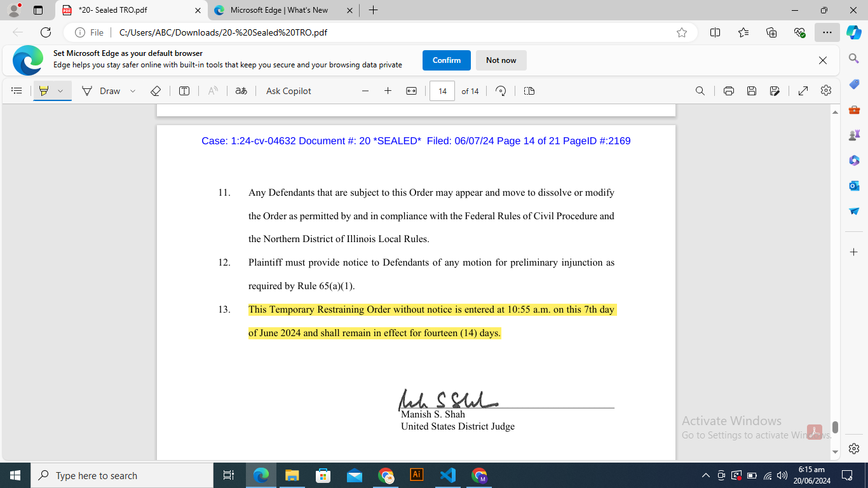Image resolution: width=868 pixels, height=488 pixels.
Task: Click File site information icon
Action: (89, 32)
